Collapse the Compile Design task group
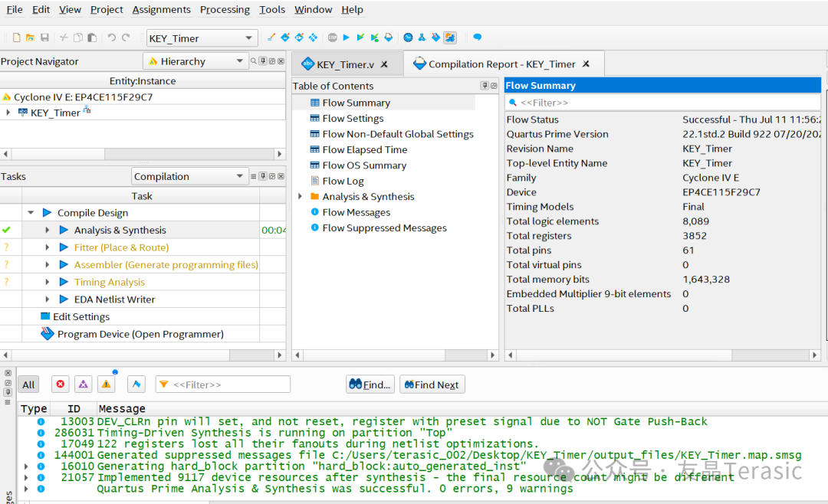The image size is (828, 504). 31,213
